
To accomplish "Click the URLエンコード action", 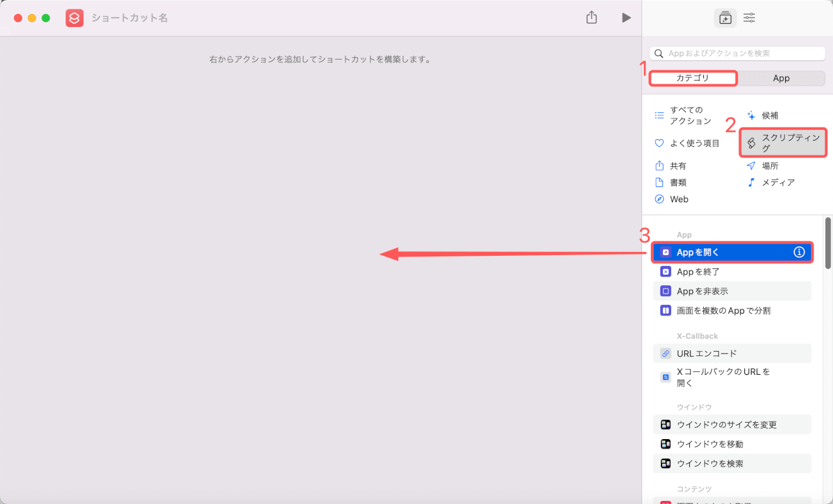I will pyautogui.click(x=732, y=353).
